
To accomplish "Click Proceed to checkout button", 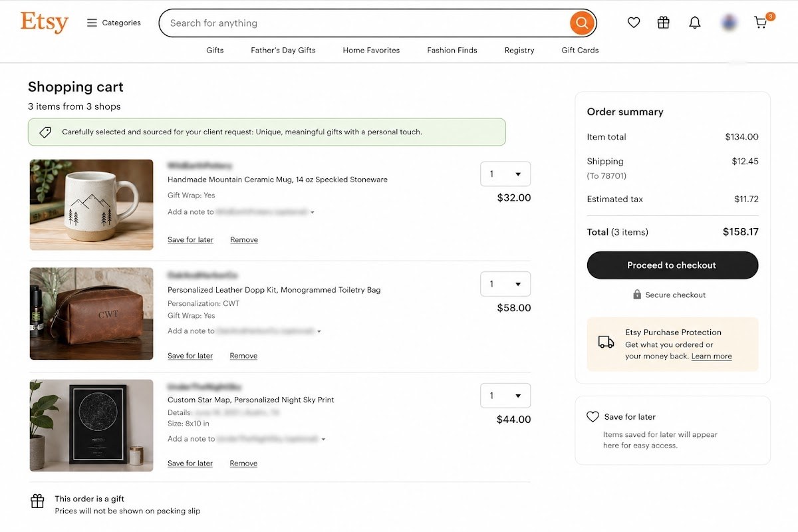I will (672, 265).
